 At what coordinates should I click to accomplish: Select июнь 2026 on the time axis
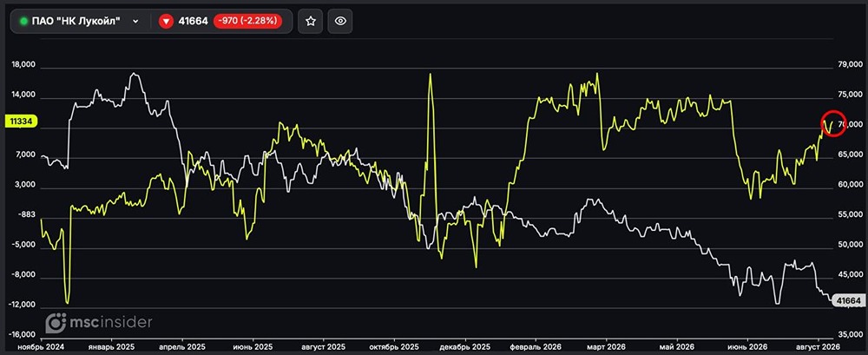pos(747,346)
